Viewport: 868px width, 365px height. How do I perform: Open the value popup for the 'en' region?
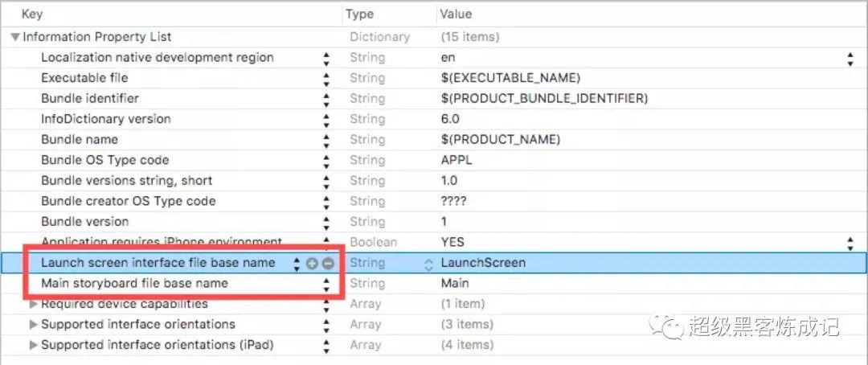(850, 58)
